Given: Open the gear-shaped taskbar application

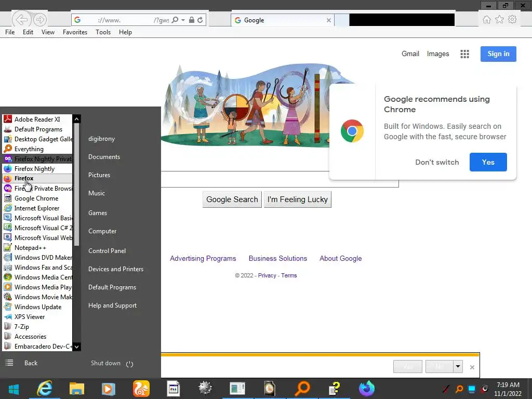Looking at the screenshot, I should coord(205,389).
